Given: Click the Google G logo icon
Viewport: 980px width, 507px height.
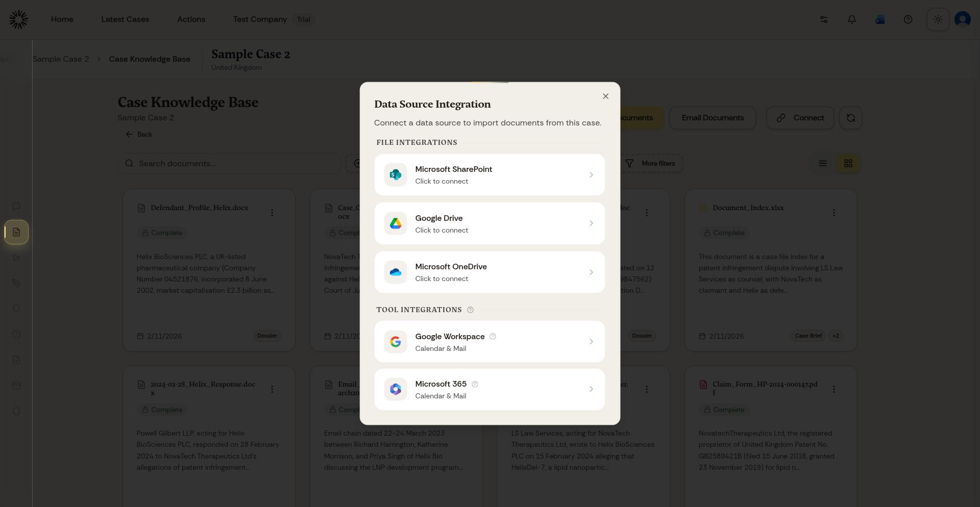Looking at the screenshot, I should (396, 342).
